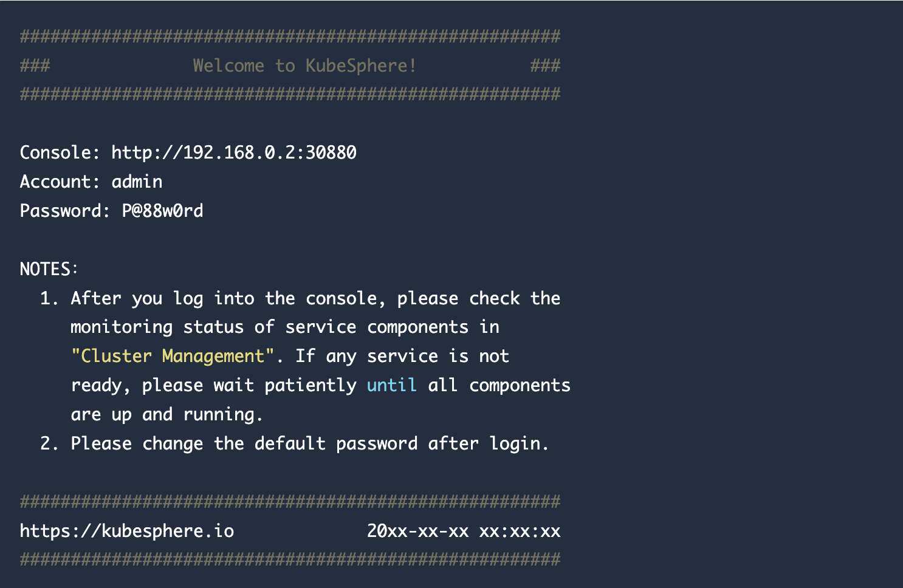Click the "NOTES:" heading
Image resolution: width=903 pixels, height=588 pixels.
pos(49,269)
